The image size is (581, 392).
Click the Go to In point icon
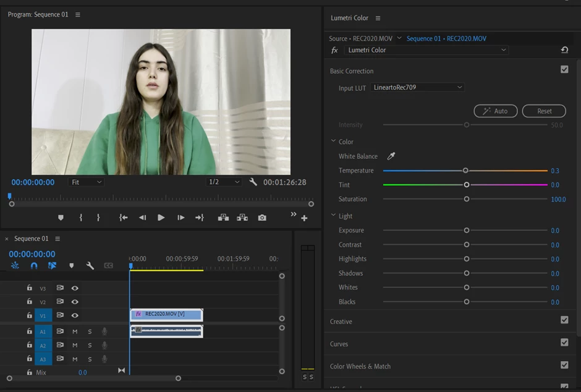click(124, 218)
